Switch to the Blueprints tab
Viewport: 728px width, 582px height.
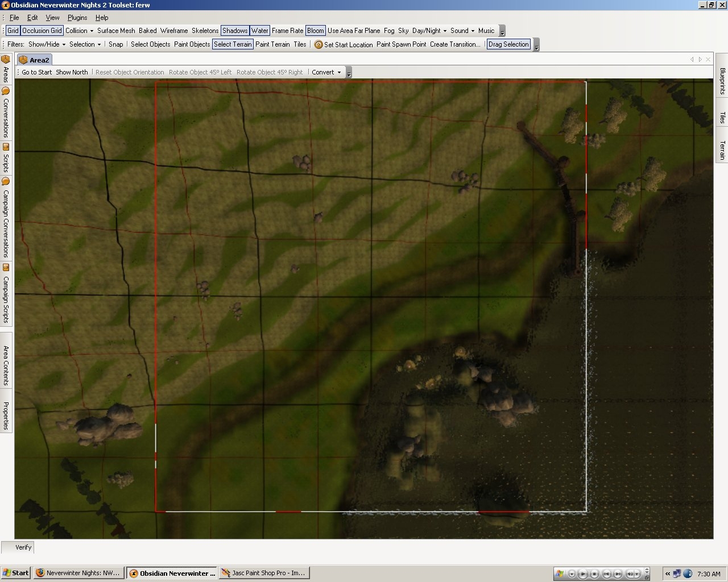tap(722, 81)
